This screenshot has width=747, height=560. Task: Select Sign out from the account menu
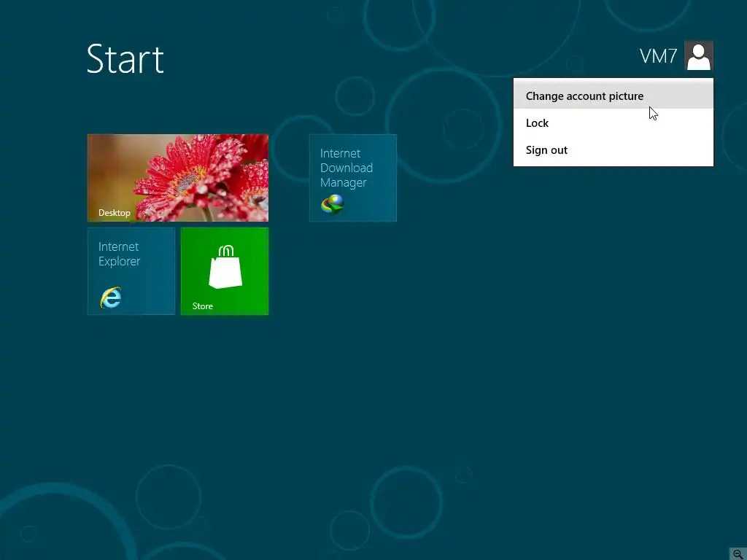(x=613, y=150)
